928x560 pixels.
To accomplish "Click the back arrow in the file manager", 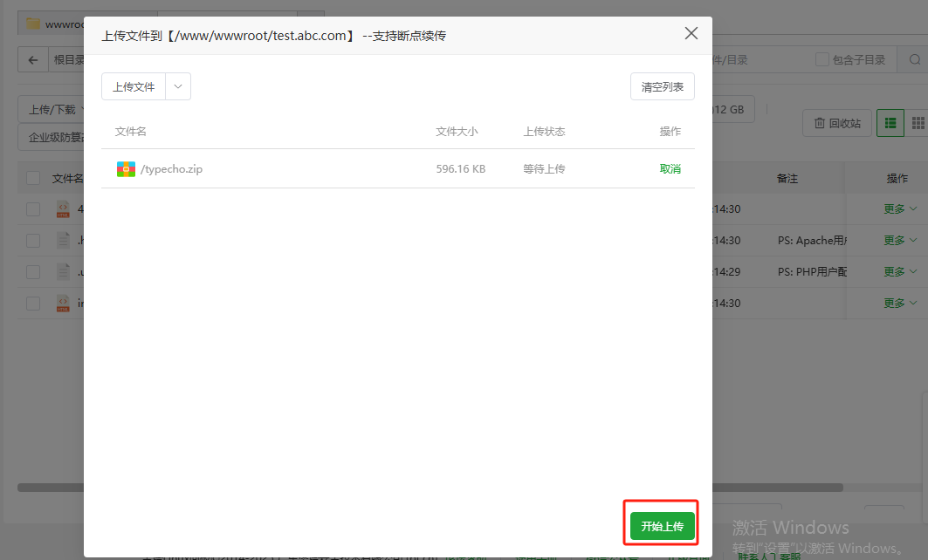I will [33, 60].
